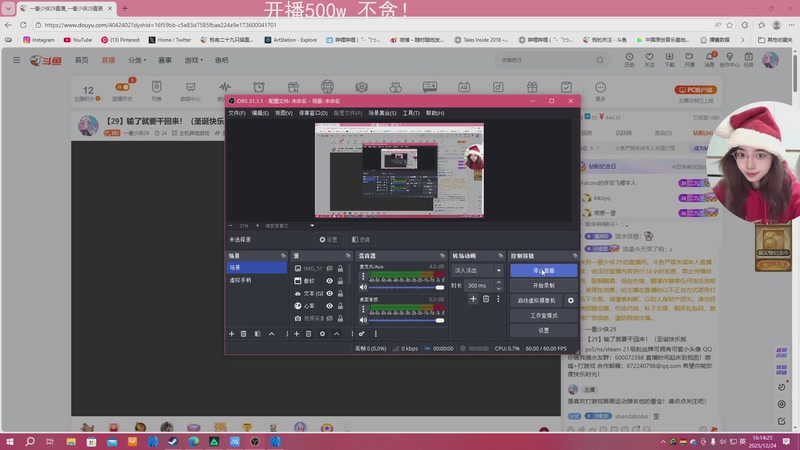Add a new scene with the plus icon under 场景

coord(231,334)
